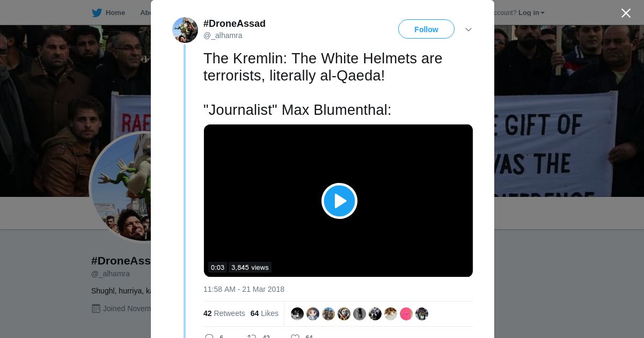This screenshot has width=644, height=338.
Task: Click the Twitter bird Home icon
Action: tap(97, 13)
